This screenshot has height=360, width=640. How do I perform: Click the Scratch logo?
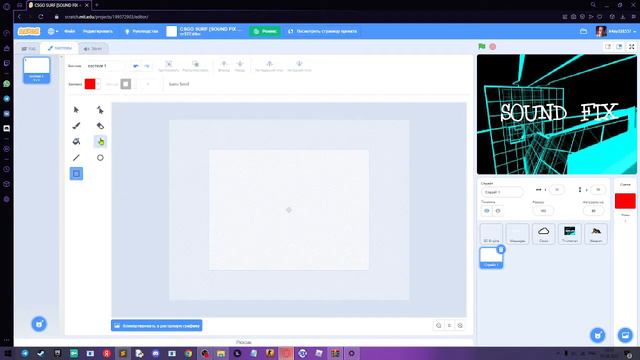point(29,31)
